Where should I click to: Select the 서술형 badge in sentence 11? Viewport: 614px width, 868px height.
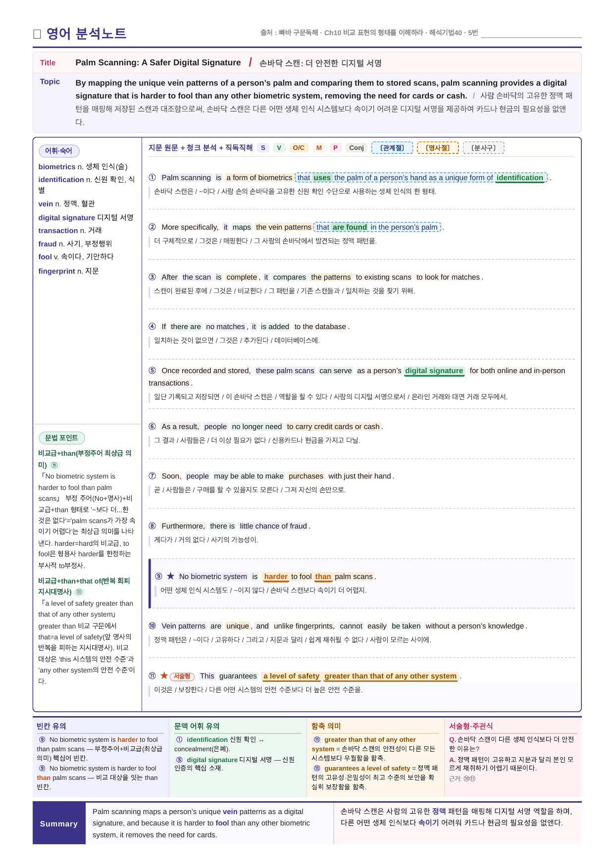182,676
